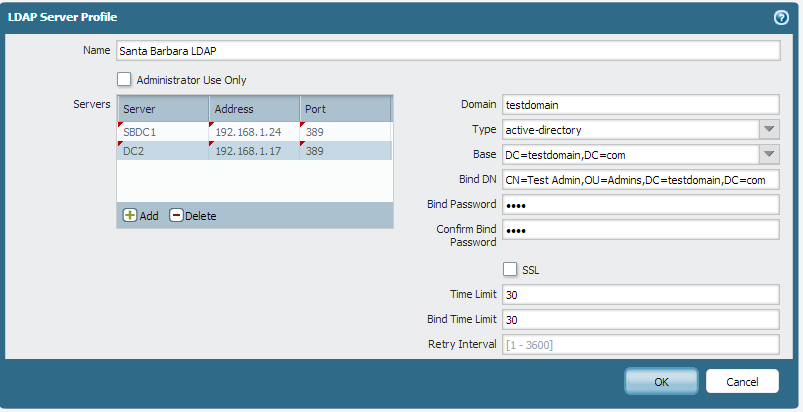Click the red Delete server icon
Image resolution: width=803 pixels, height=412 pixels.
[176, 215]
